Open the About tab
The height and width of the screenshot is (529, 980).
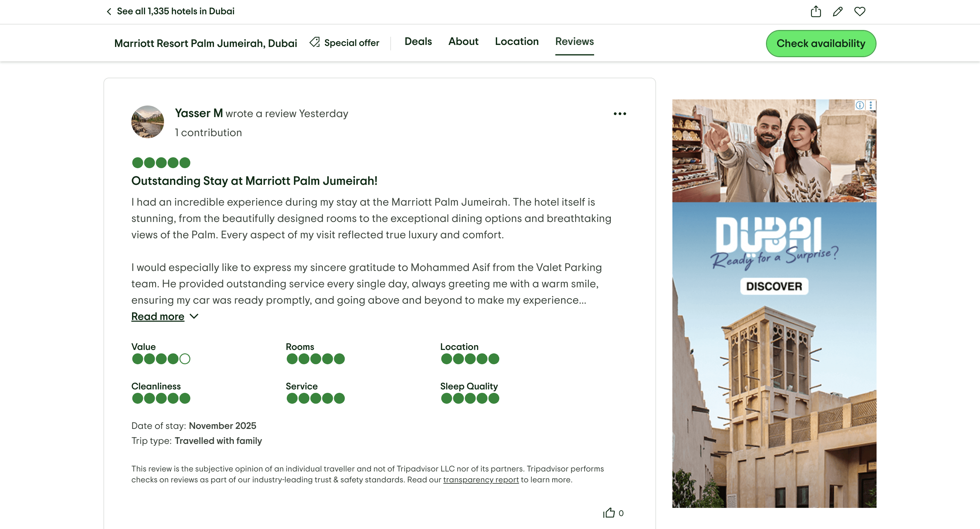pos(463,42)
